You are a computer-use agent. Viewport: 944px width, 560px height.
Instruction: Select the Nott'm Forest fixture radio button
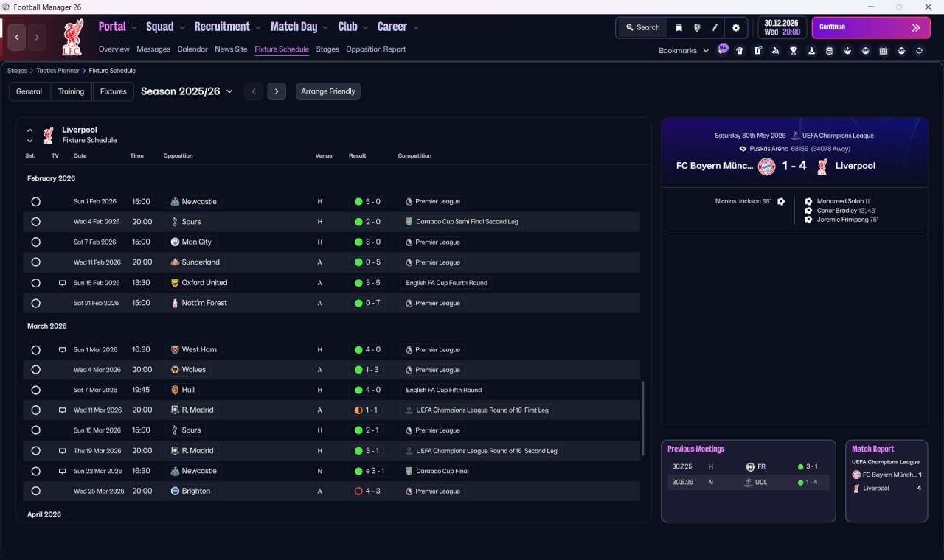pos(36,303)
